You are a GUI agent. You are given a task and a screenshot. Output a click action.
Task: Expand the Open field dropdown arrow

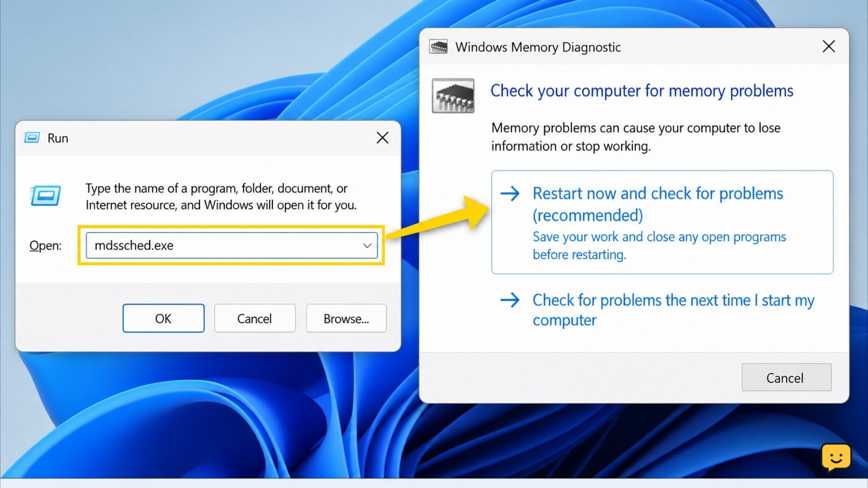(367, 246)
